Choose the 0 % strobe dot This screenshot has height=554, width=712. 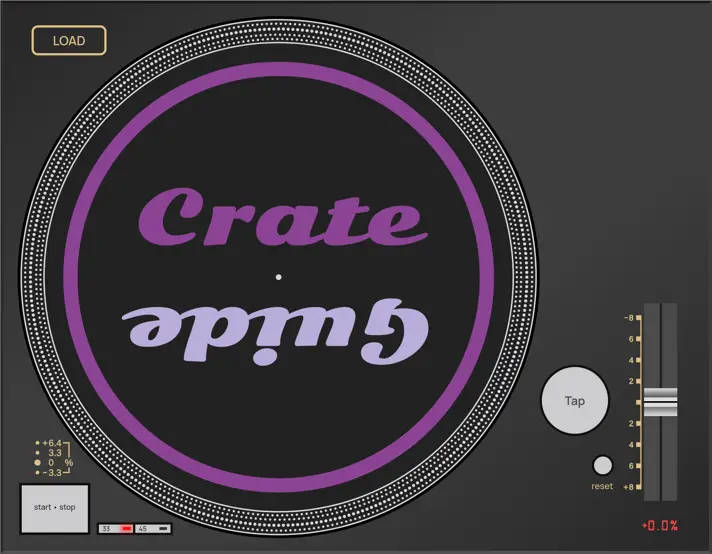[37, 463]
